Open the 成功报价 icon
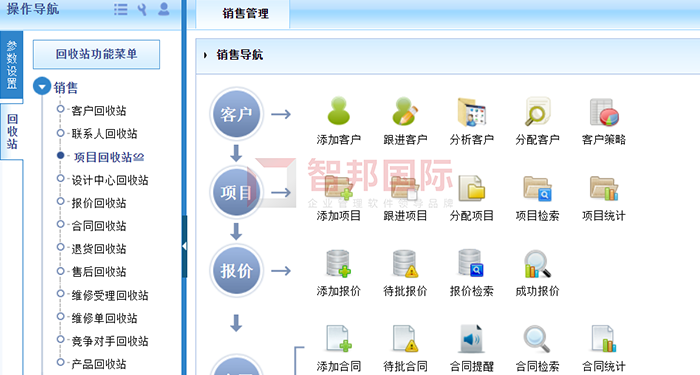Viewport: 700px width, 375px height. [538, 264]
